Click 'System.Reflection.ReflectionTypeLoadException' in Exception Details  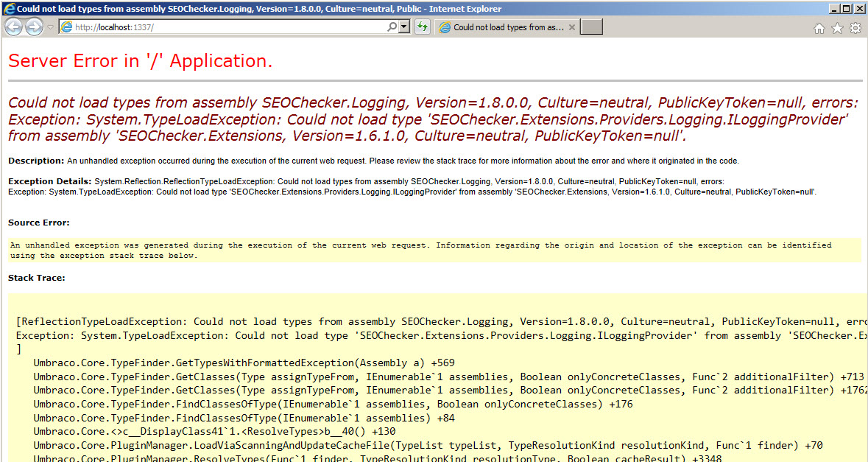click(184, 181)
